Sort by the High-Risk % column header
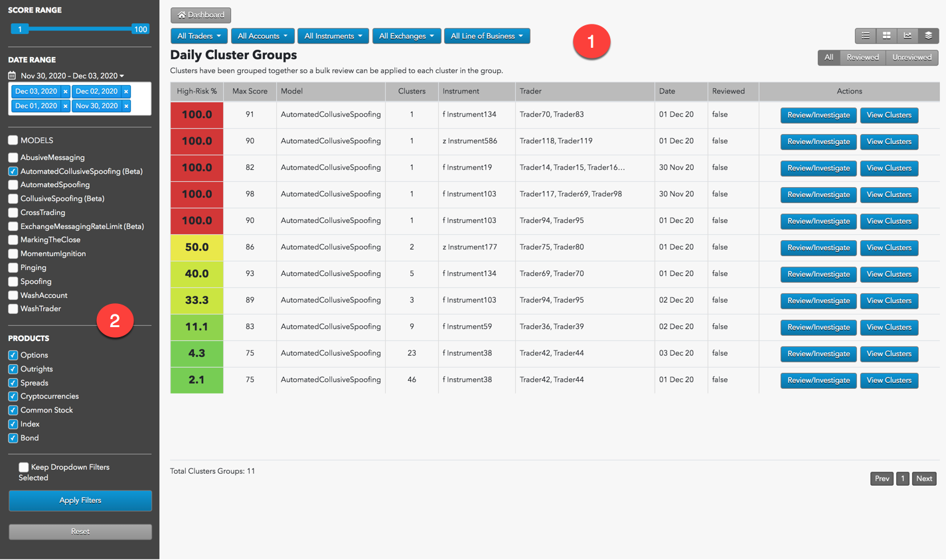 coord(197,92)
